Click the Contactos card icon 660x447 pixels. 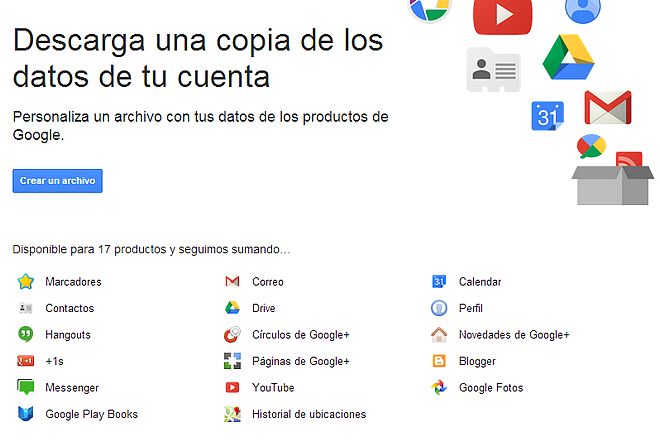26,308
